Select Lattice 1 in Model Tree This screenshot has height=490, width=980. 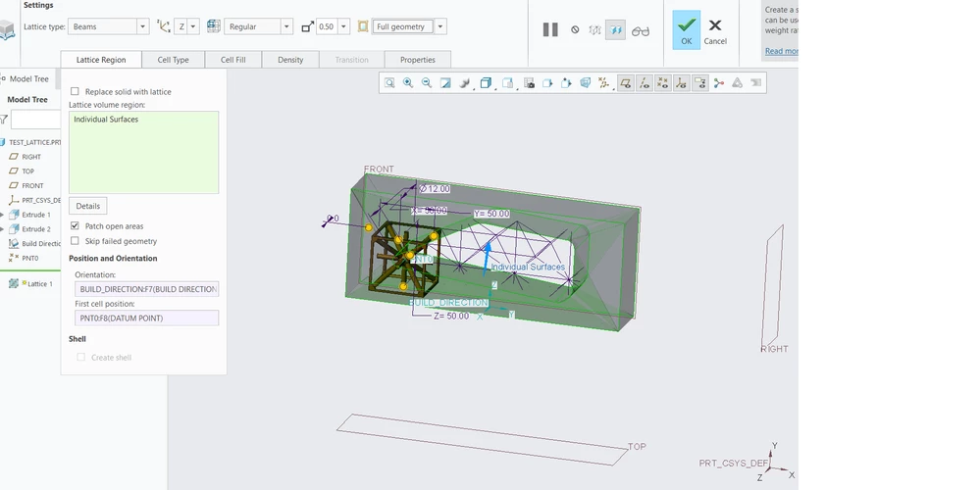click(x=40, y=283)
